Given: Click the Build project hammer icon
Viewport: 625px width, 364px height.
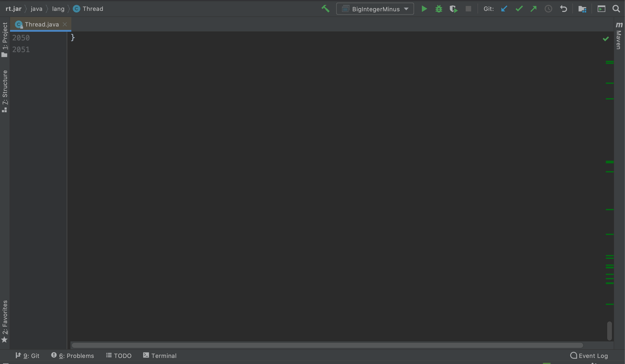Looking at the screenshot, I should click(325, 9).
